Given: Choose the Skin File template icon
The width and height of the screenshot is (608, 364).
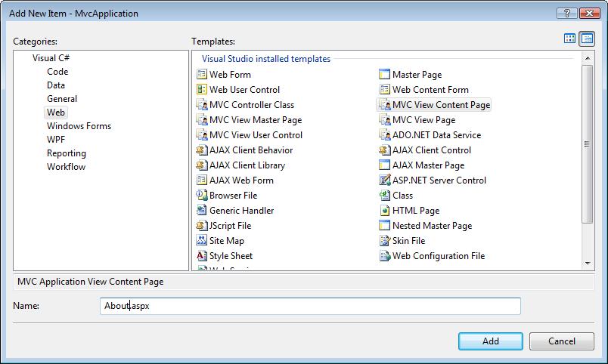Looking at the screenshot, I should [384, 240].
